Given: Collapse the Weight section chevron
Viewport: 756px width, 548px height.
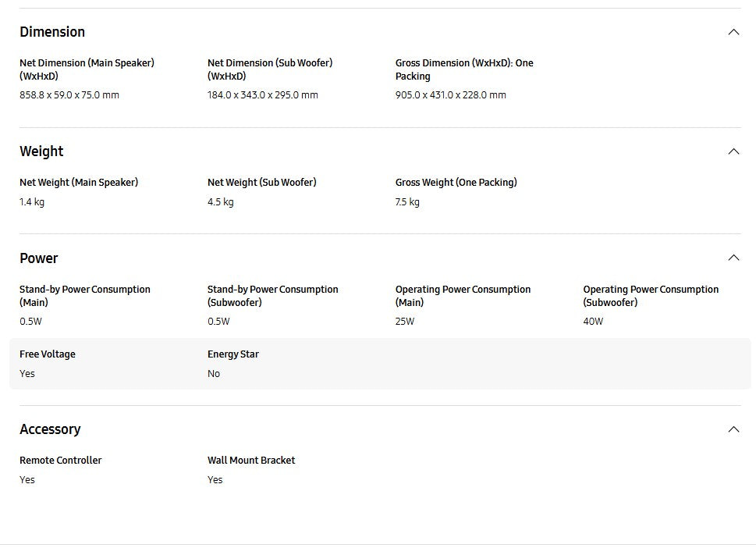Looking at the screenshot, I should coord(733,151).
